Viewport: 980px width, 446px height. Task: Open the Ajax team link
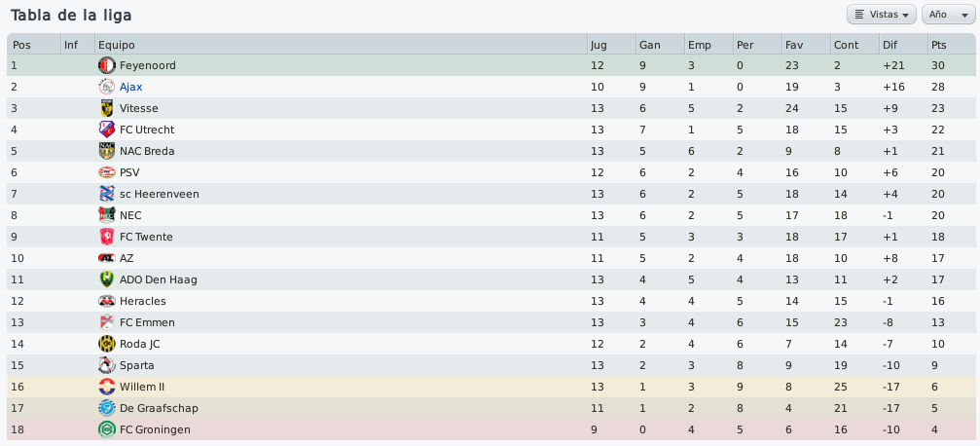(x=130, y=87)
